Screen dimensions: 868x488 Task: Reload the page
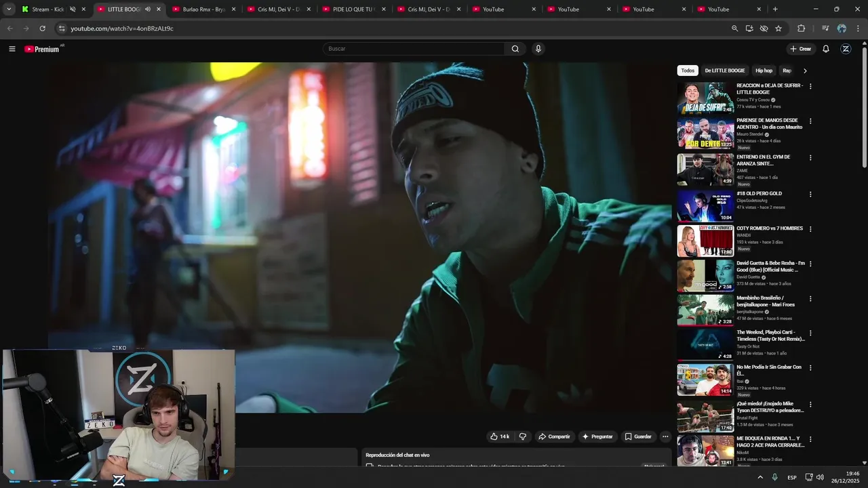coord(42,28)
